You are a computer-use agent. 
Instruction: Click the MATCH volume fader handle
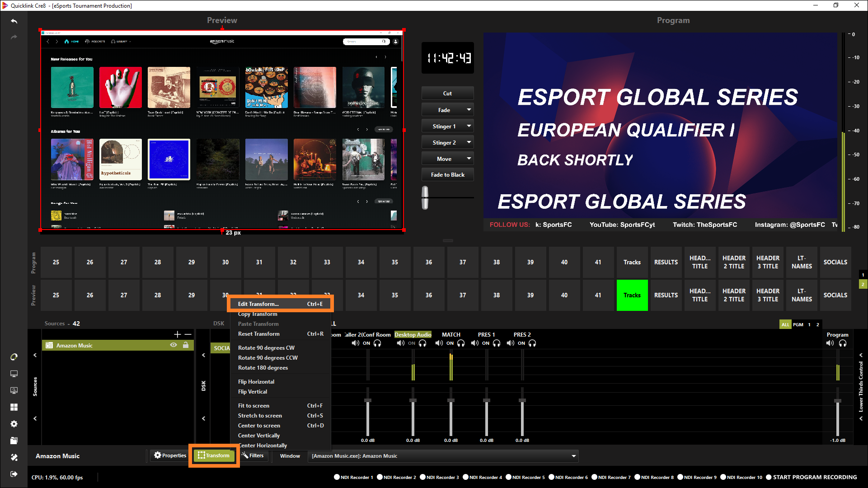tap(451, 401)
